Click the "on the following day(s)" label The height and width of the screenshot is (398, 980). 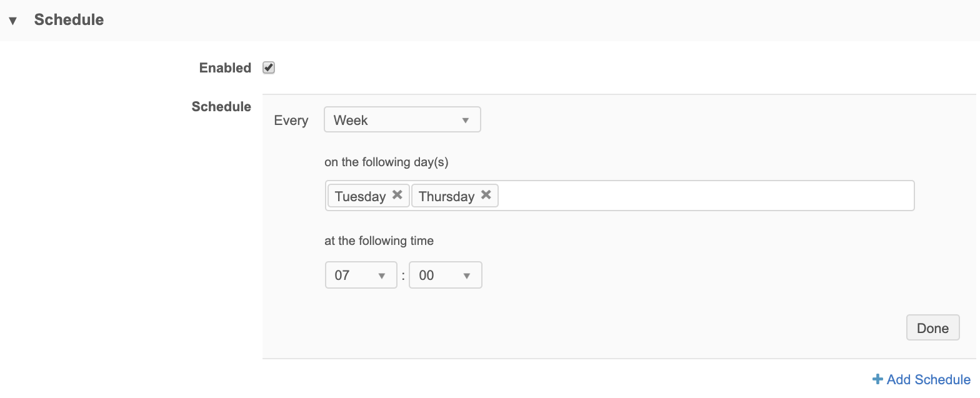pyautogui.click(x=386, y=162)
